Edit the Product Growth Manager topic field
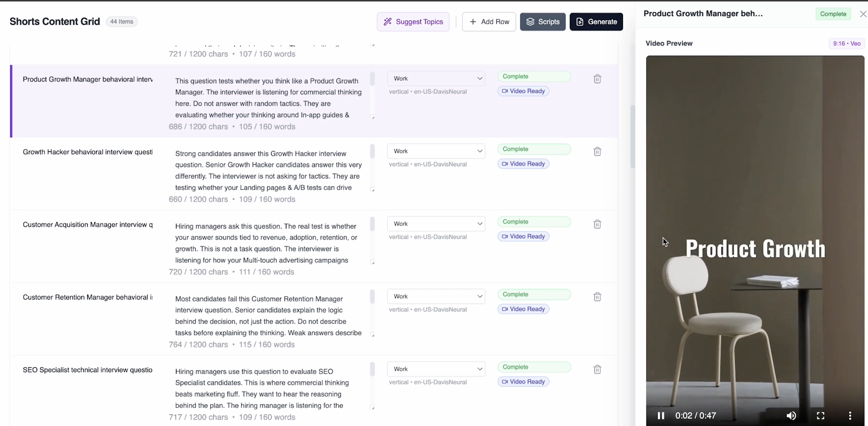 [88, 79]
